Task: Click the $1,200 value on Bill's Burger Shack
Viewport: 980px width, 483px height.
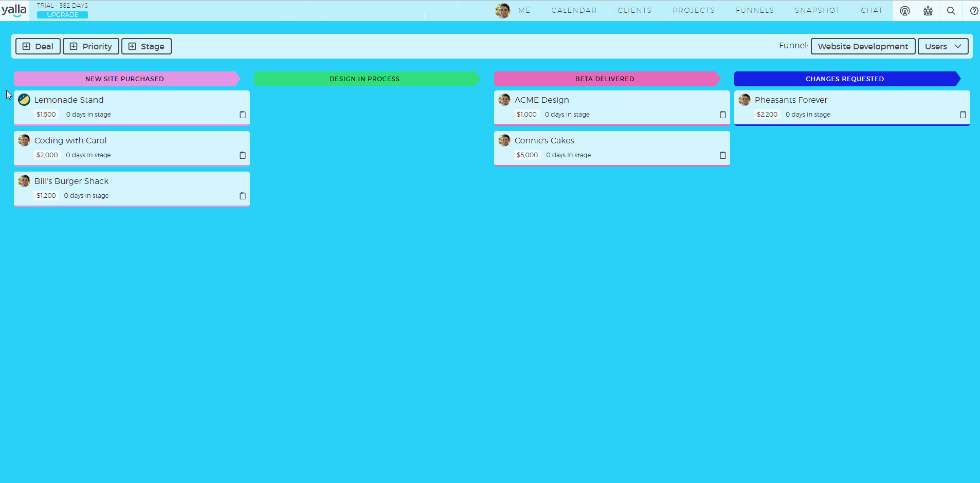Action: click(46, 196)
